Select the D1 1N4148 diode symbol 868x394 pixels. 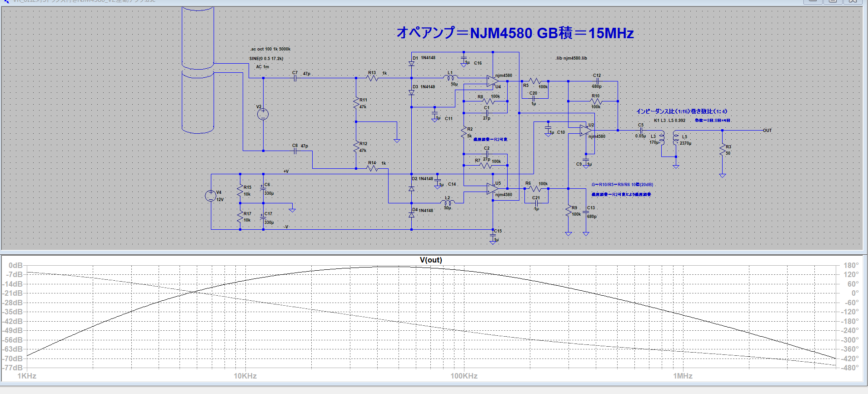[x=411, y=64]
